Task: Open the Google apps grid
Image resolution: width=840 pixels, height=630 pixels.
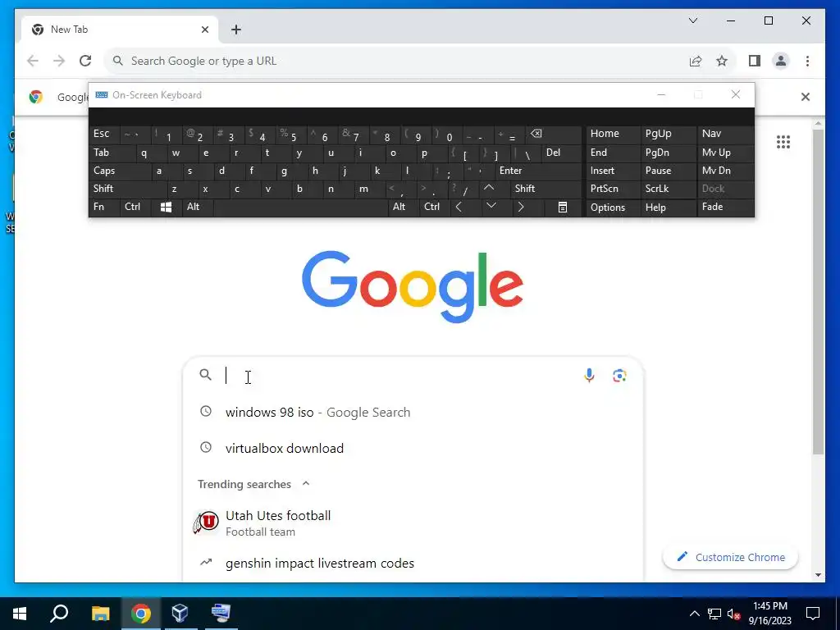Action: [783, 142]
